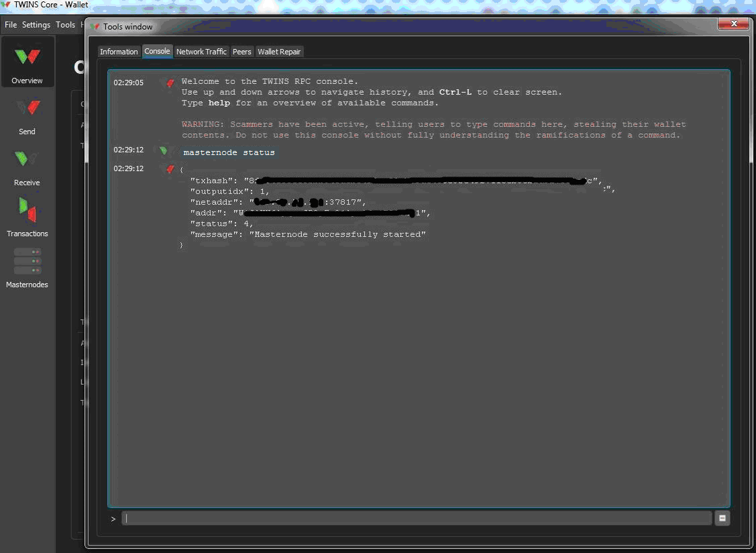Click red reply icon beside JSON output
The image size is (756, 553).
(x=170, y=169)
